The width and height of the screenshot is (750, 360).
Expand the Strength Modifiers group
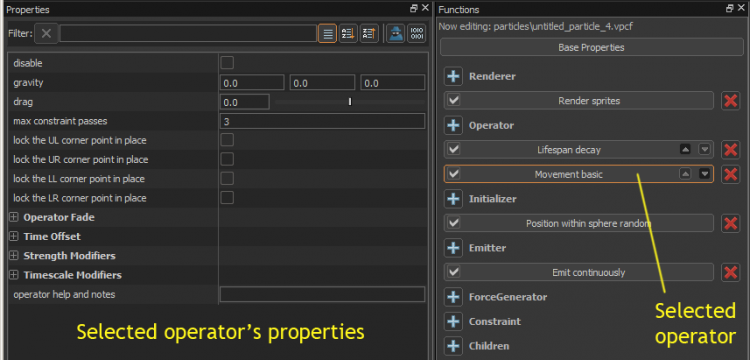14,256
